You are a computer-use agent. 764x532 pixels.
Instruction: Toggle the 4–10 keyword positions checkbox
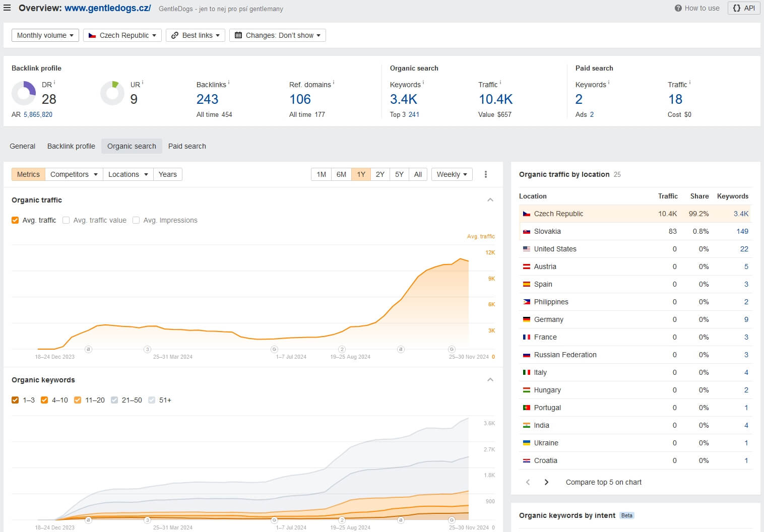pyautogui.click(x=44, y=400)
